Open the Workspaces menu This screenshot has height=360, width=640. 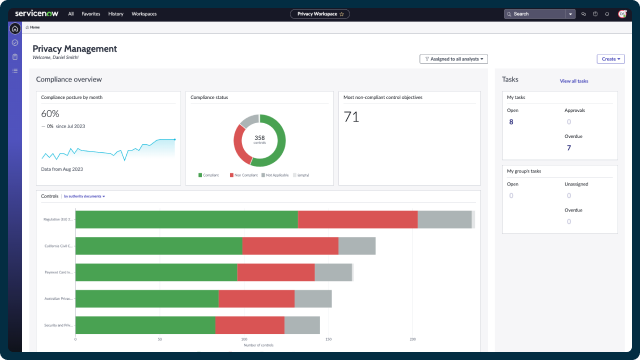click(144, 14)
